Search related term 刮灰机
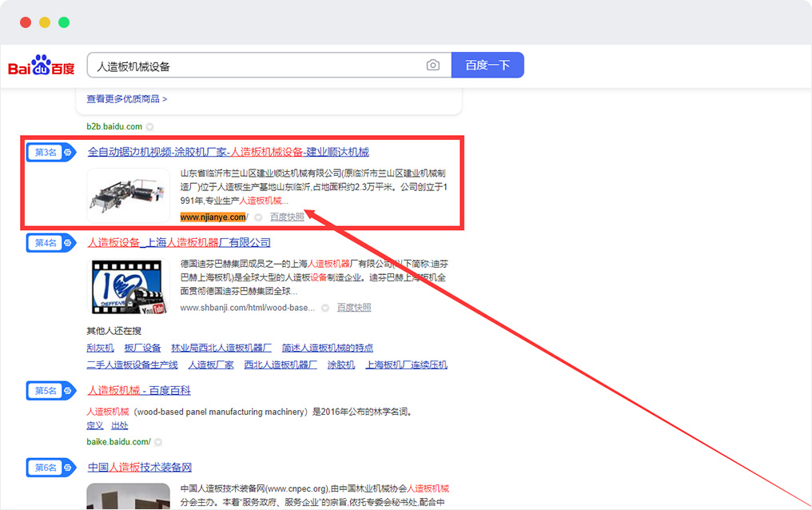The height and width of the screenshot is (510, 812). click(x=101, y=348)
